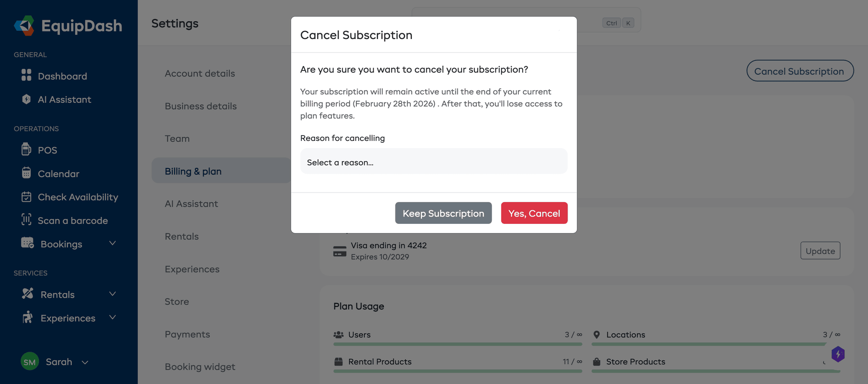The width and height of the screenshot is (868, 384).
Task: Open the Select a reason dropdown
Action: 433,161
